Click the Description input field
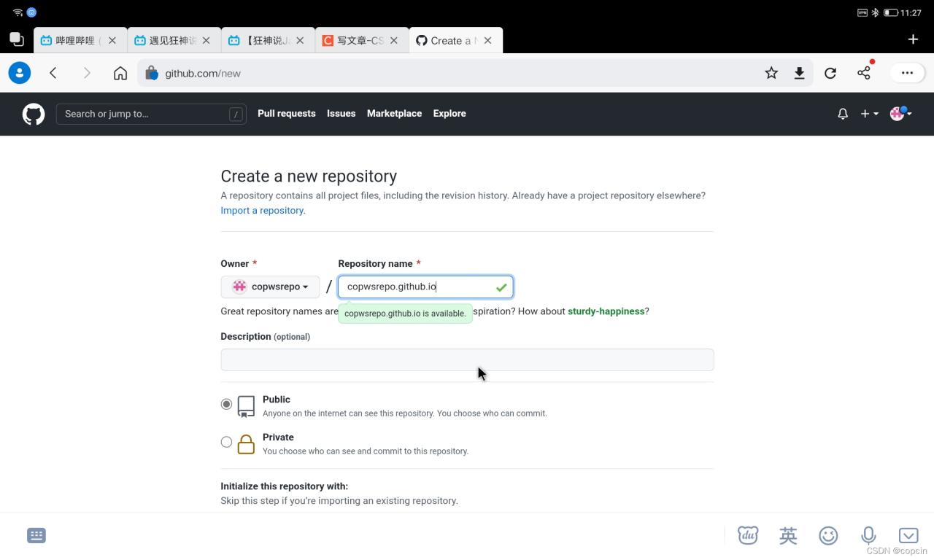 coord(467,359)
